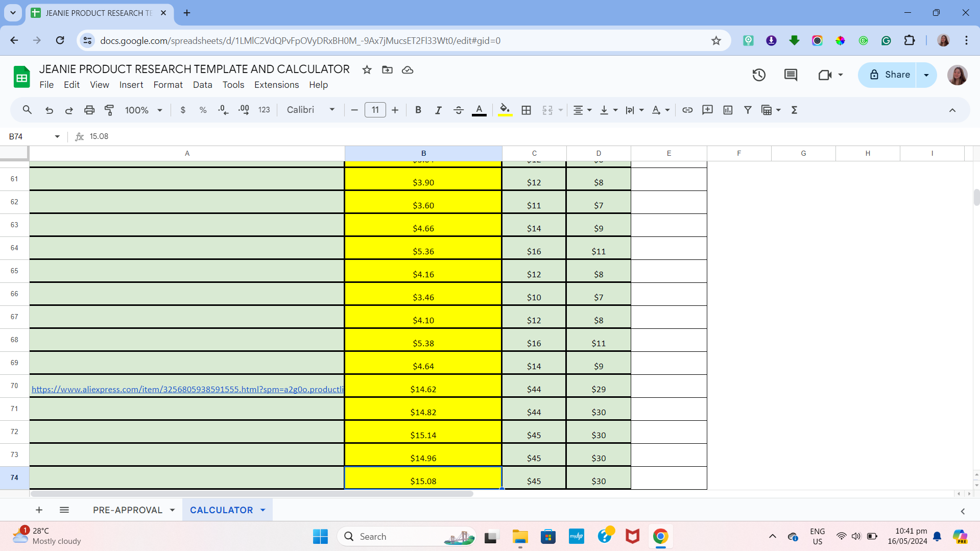Open the Windows Start menu
This screenshot has width=980, height=551.
coord(320,536)
